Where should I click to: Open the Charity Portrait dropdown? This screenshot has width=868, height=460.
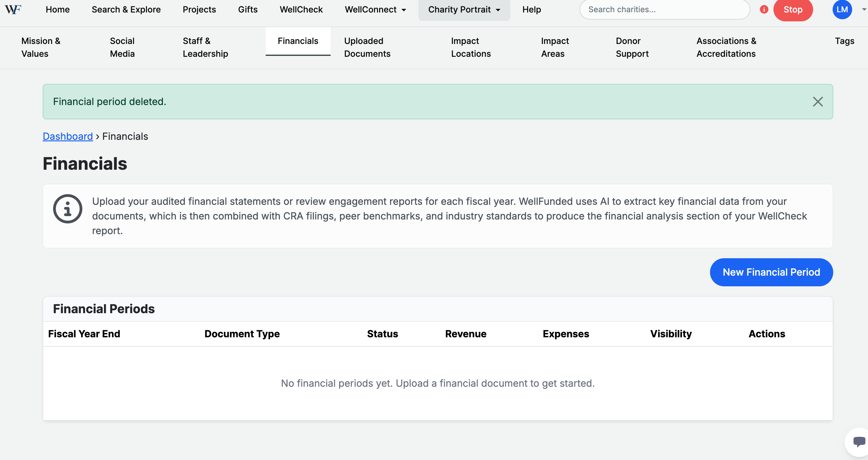tap(464, 9)
